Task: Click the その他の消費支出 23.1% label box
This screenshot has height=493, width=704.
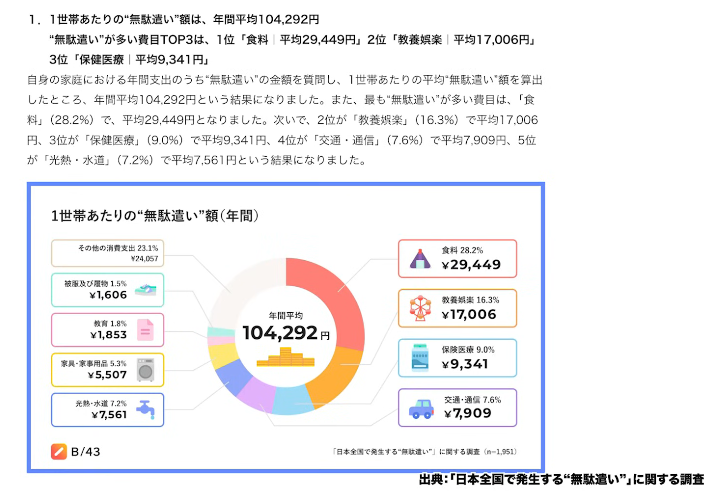Action: (107, 252)
